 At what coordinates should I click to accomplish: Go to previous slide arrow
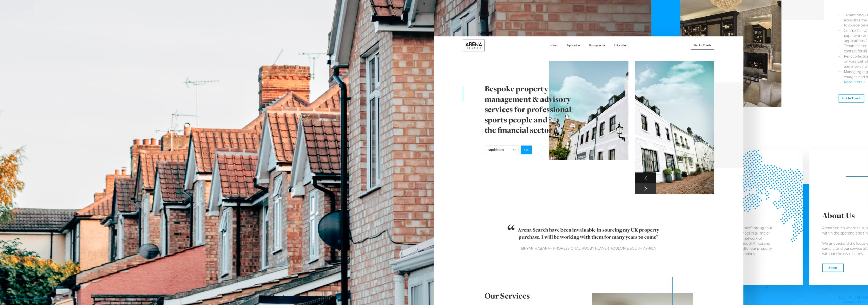click(645, 178)
